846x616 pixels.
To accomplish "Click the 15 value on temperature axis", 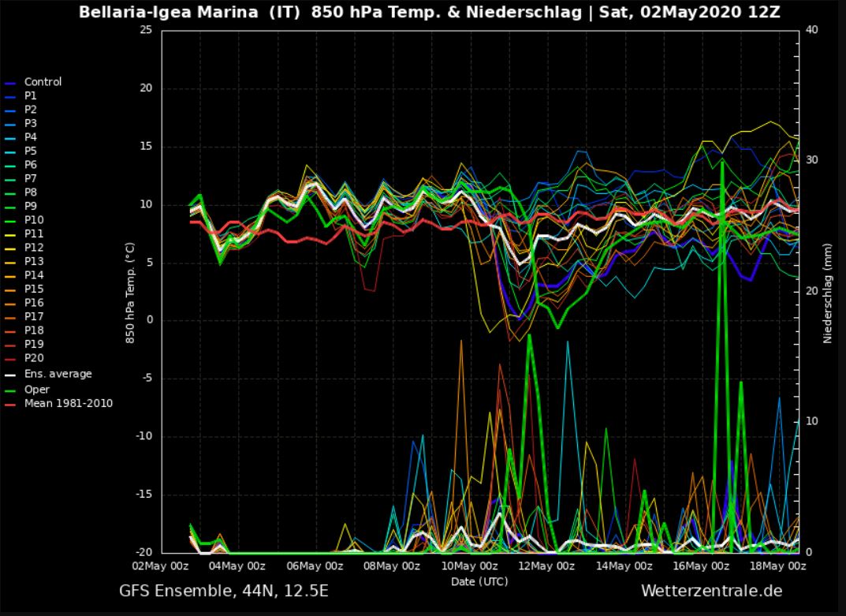I will pos(146,146).
